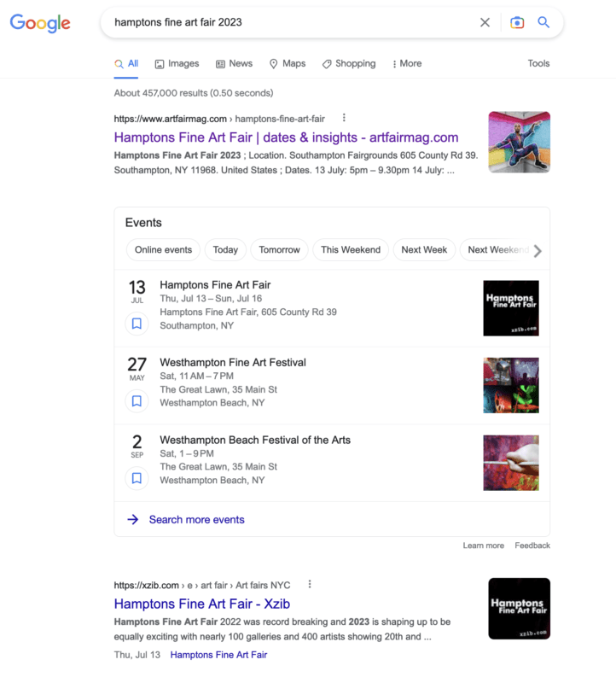Click the Google logo
The height and width of the screenshot is (683, 616).
[40, 23]
